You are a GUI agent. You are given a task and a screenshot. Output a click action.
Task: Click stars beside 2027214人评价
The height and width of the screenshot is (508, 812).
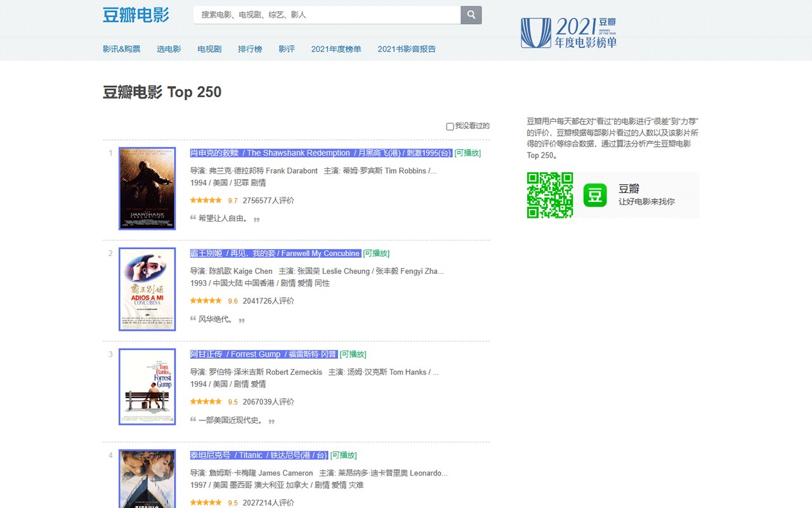point(206,502)
